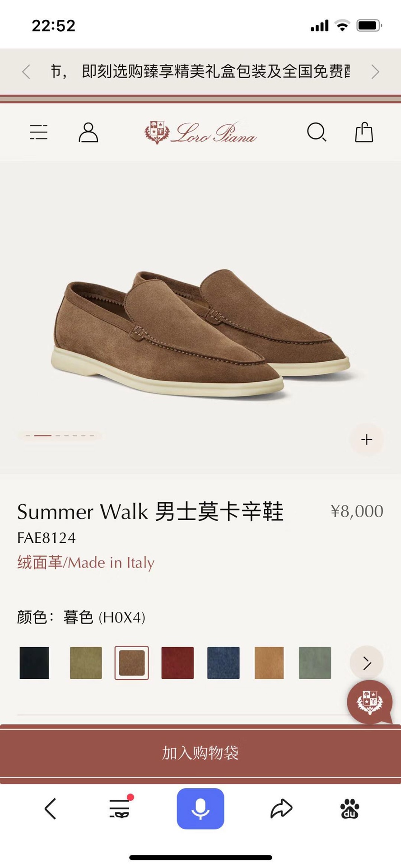The width and height of the screenshot is (401, 868).
Task: Open the shopping bag icon
Action: pos(364,132)
